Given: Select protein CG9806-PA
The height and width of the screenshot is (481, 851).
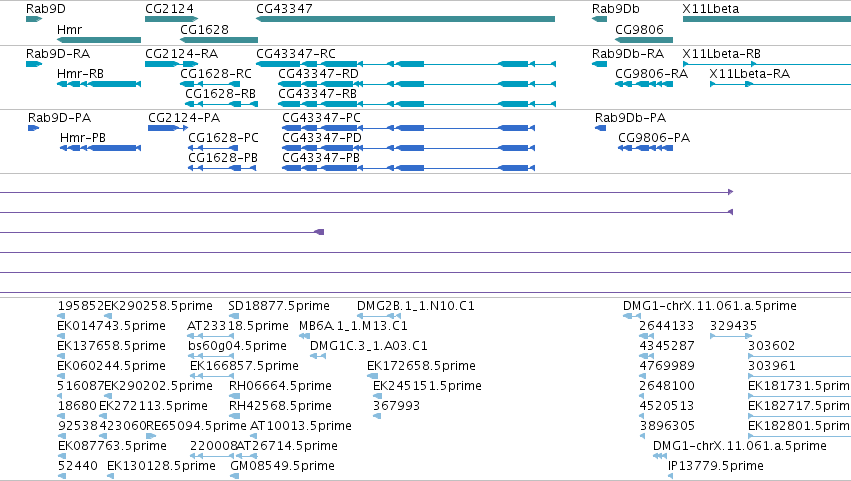Looking at the screenshot, I should (654, 138).
